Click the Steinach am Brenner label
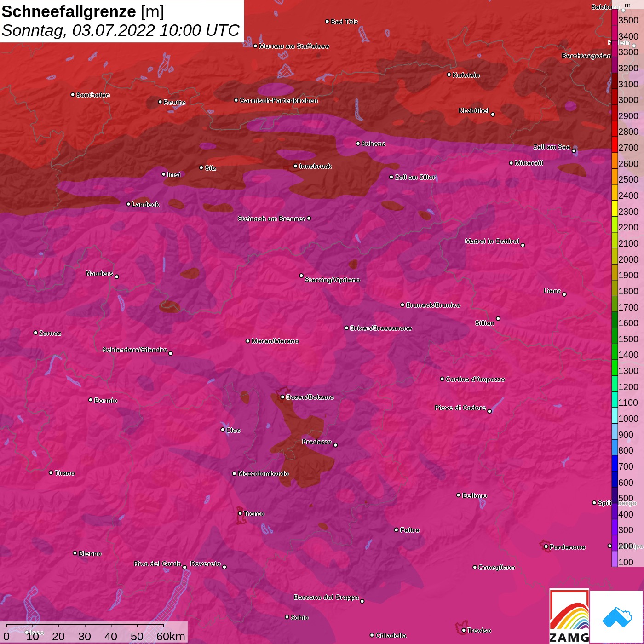 point(271,218)
